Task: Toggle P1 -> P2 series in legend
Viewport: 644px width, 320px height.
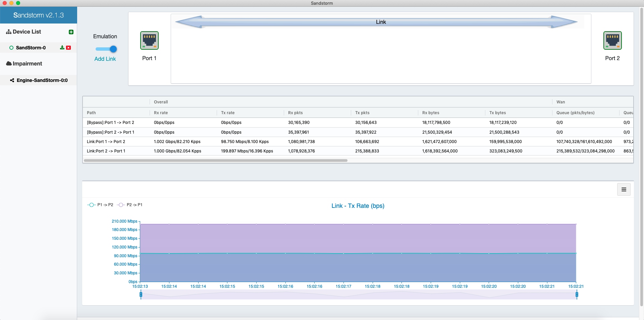Action: pos(100,205)
